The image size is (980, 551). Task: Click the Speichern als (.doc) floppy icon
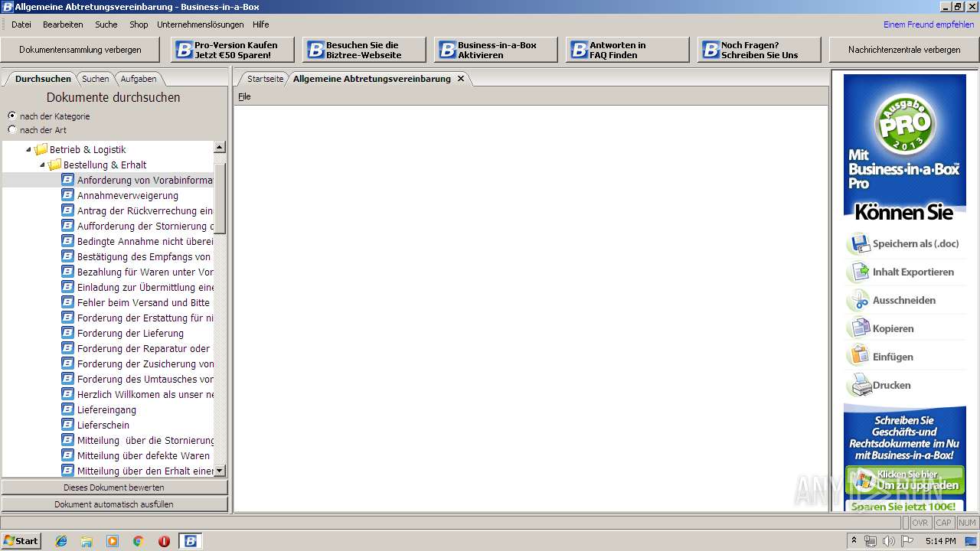coord(859,244)
